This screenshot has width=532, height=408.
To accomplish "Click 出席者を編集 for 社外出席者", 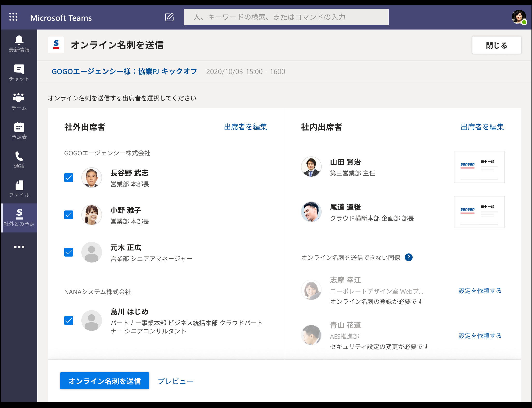I will coord(245,127).
